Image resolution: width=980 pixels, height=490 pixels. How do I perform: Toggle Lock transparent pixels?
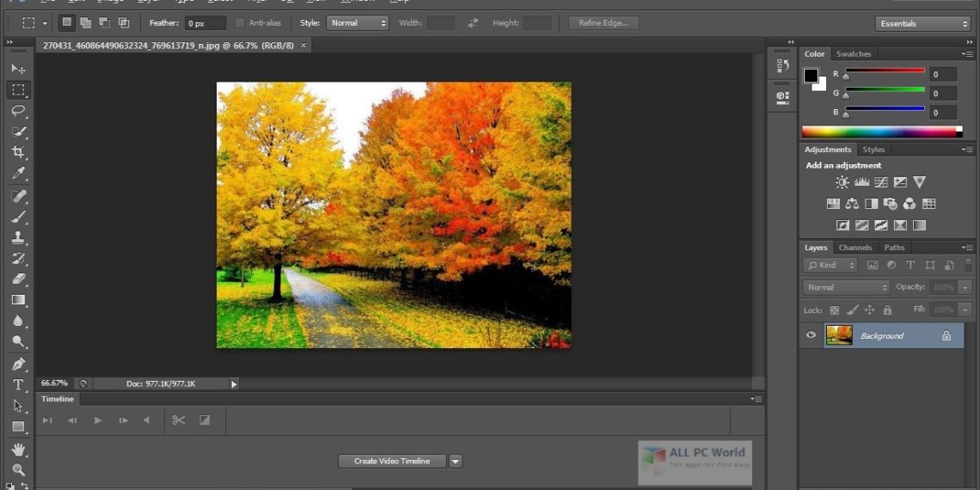[x=835, y=309]
